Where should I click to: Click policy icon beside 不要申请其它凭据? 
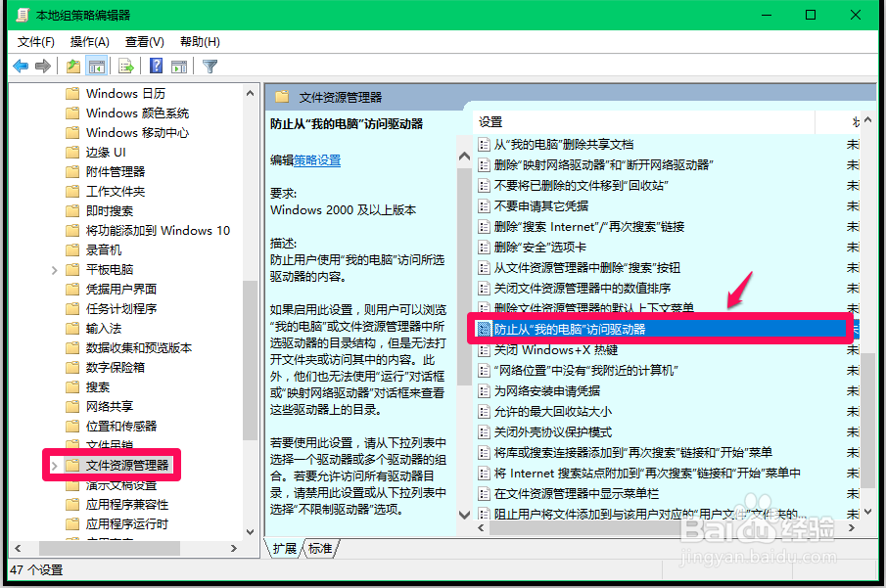coord(484,206)
